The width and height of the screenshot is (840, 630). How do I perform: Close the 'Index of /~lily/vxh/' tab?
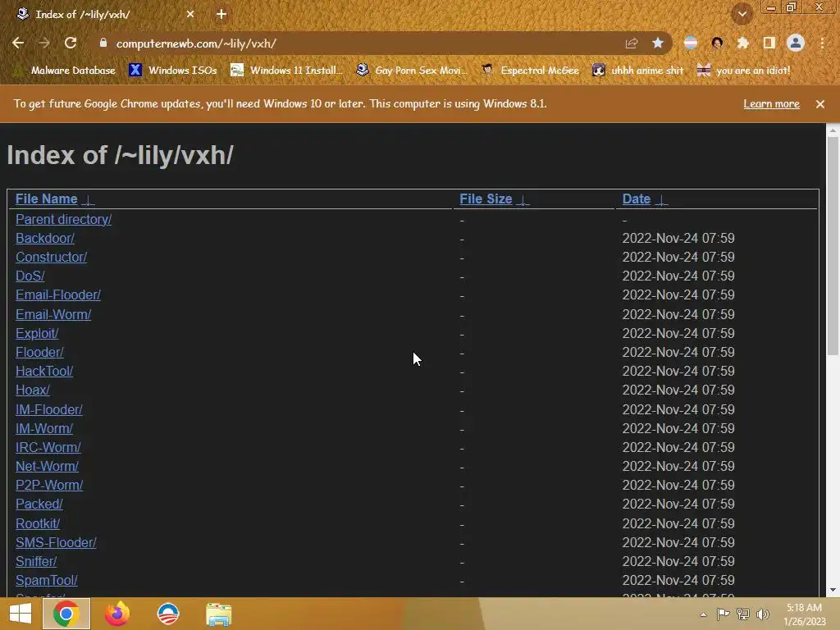click(190, 15)
